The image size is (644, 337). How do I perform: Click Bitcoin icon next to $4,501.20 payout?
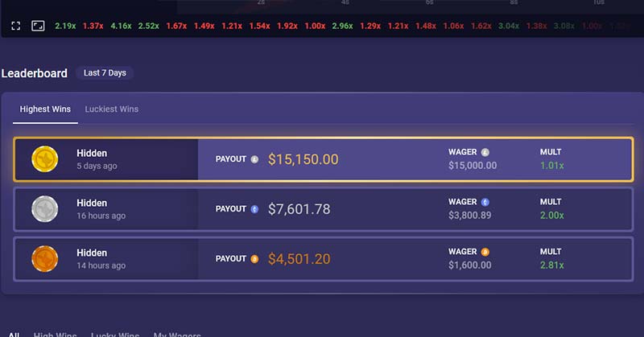click(x=254, y=259)
